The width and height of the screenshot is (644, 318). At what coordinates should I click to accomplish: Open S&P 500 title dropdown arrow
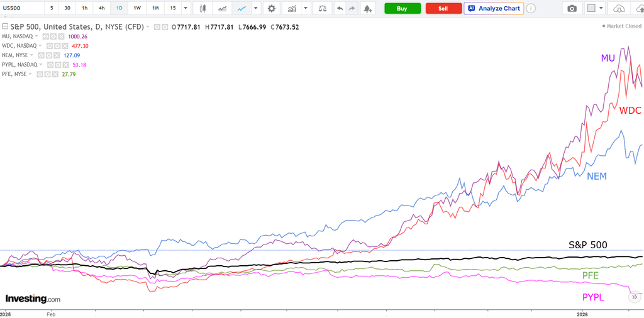[x=148, y=26]
